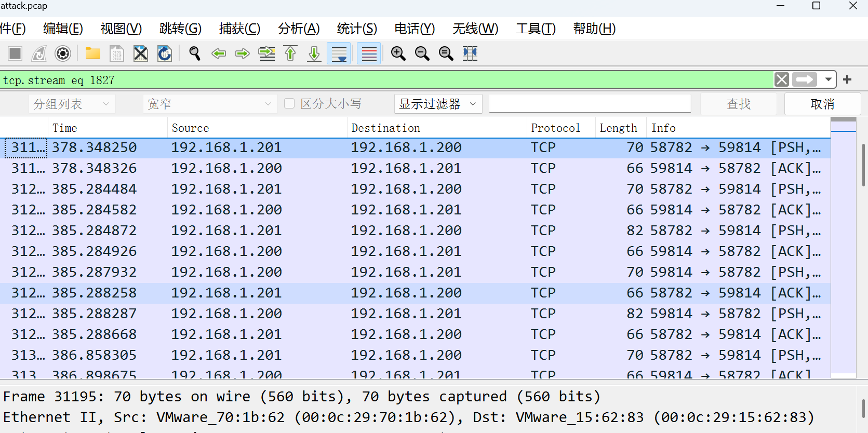Image resolution: width=868 pixels, height=433 pixels.
Task: Toggle auto-scroll during live capture
Action: [339, 53]
